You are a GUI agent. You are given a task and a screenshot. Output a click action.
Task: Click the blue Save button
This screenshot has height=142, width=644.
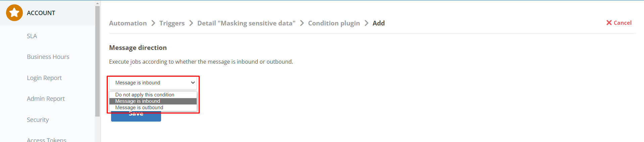(136, 116)
